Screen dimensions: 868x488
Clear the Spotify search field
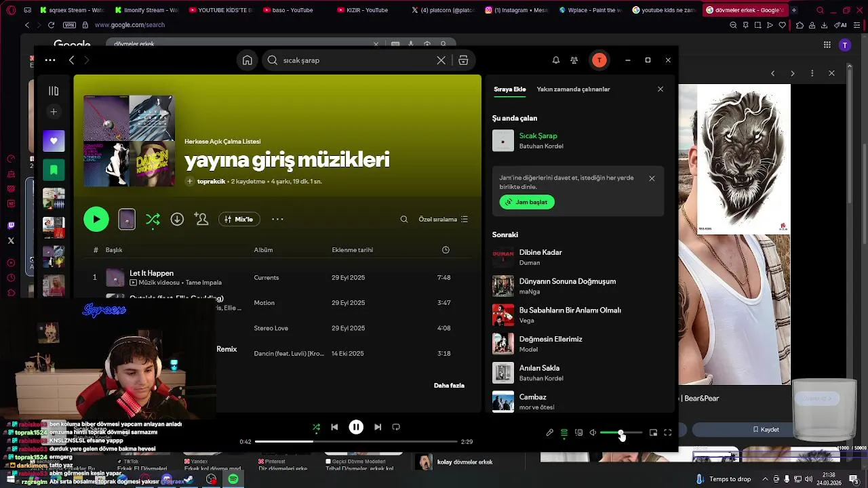click(x=441, y=60)
